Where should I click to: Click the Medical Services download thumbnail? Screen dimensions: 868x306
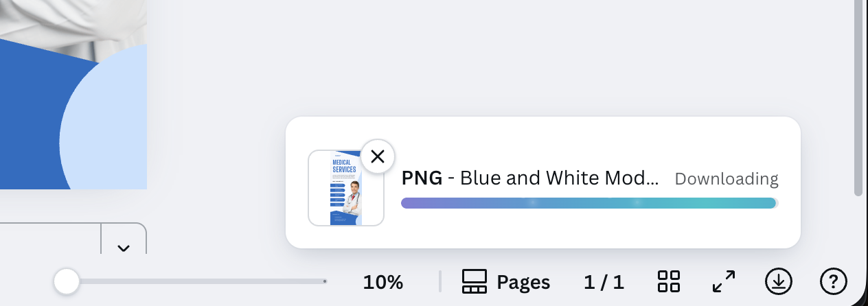(345, 192)
